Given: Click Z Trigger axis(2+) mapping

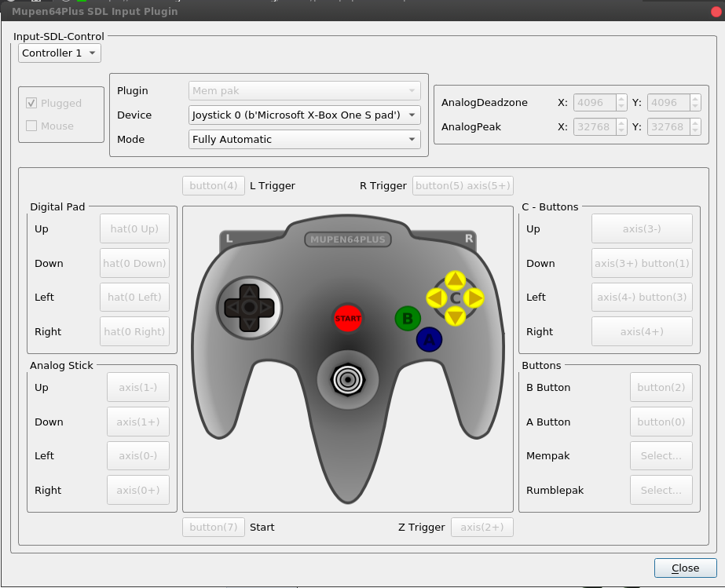Looking at the screenshot, I should tap(482, 528).
